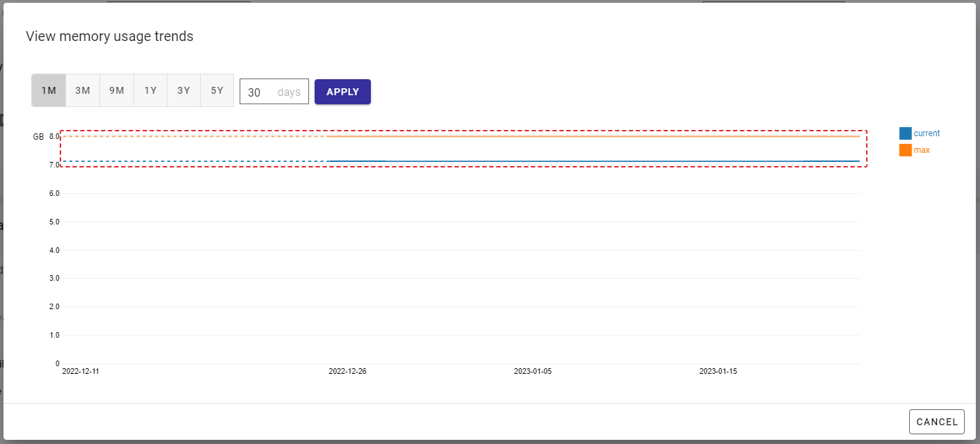The image size is (980, 444).
Task: Click the GB unit label on axis
Action: [x=38, y=137]
